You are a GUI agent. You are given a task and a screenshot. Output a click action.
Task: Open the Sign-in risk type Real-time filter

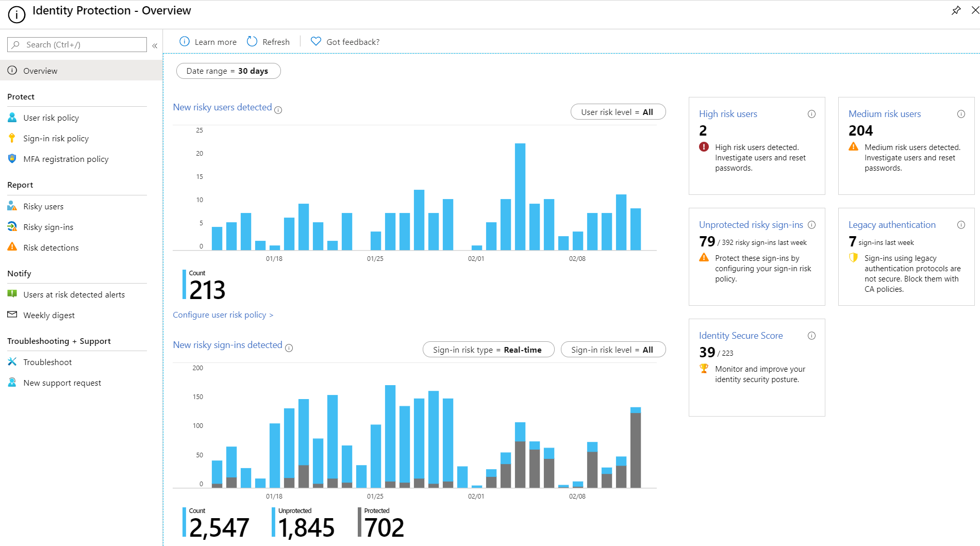pos(488,349)
